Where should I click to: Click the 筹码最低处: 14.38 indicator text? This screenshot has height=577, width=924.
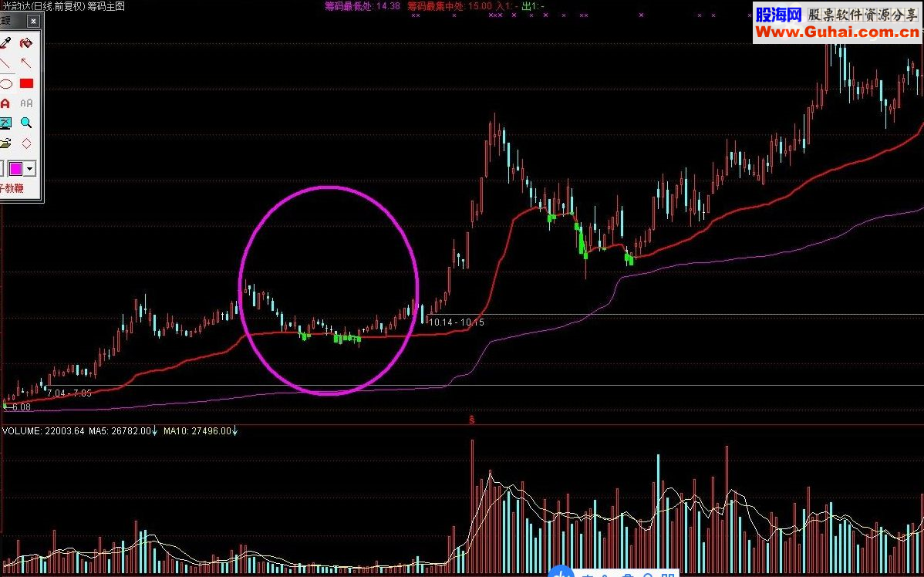pos(363,6)
